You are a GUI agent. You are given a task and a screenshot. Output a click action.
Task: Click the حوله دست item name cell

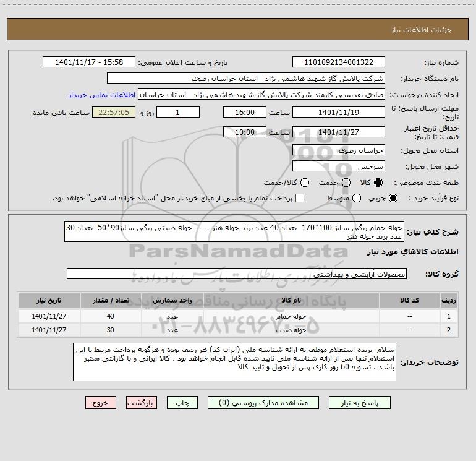click(x=291, y=330)
